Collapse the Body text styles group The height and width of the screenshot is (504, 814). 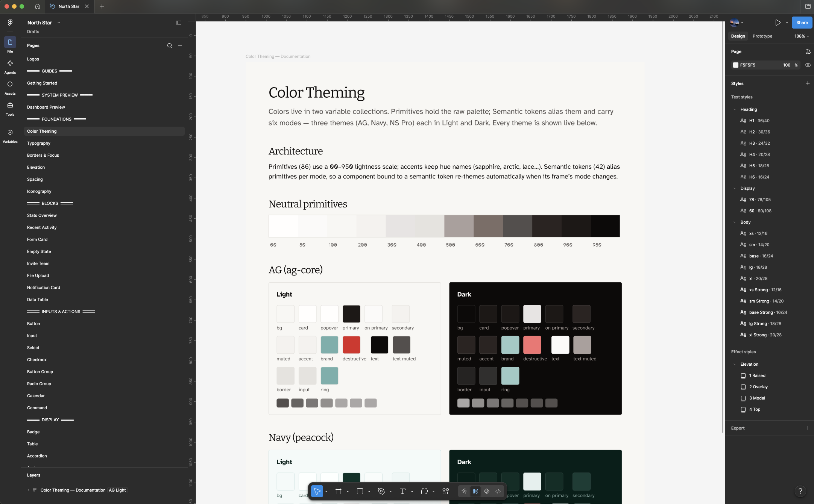[735, 222]
